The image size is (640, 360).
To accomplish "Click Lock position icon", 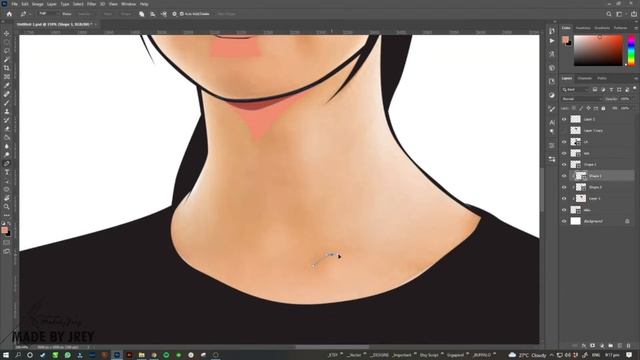I will tap(589, 108).
